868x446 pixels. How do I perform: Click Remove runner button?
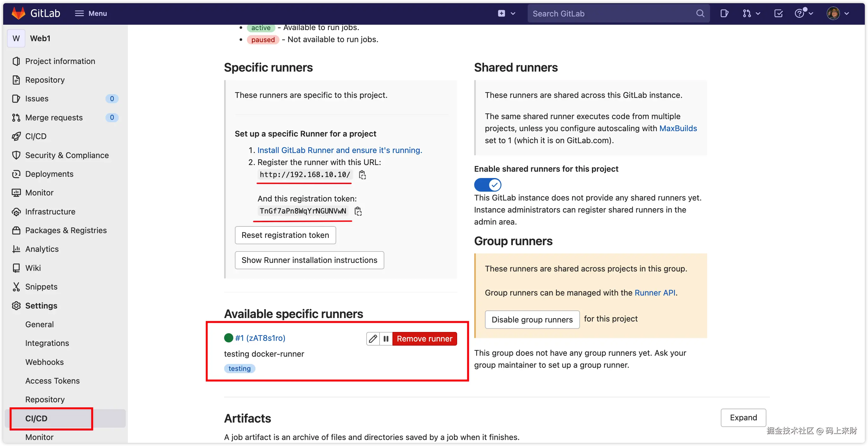(x=424, y=339)
